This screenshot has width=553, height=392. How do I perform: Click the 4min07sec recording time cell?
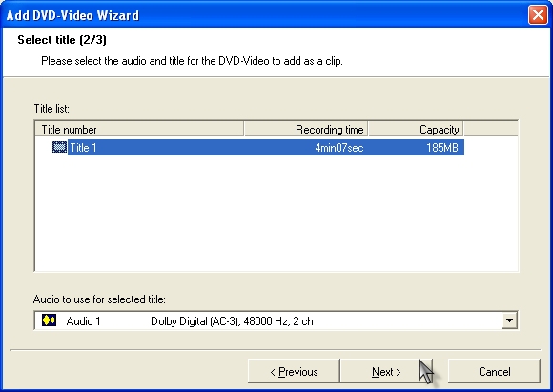tap(338, 148)
